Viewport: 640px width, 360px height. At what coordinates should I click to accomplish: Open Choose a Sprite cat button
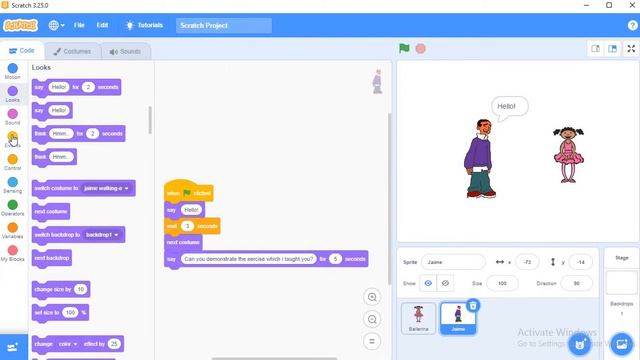580,344
